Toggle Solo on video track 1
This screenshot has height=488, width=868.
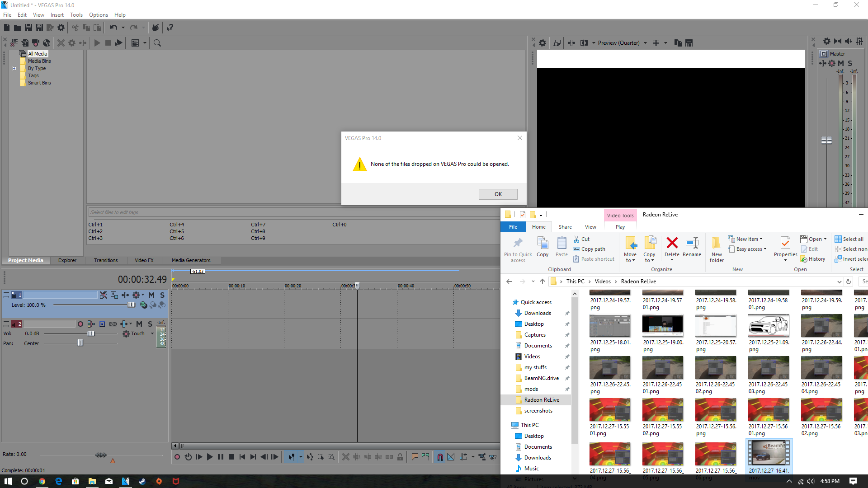pos(162,295)
